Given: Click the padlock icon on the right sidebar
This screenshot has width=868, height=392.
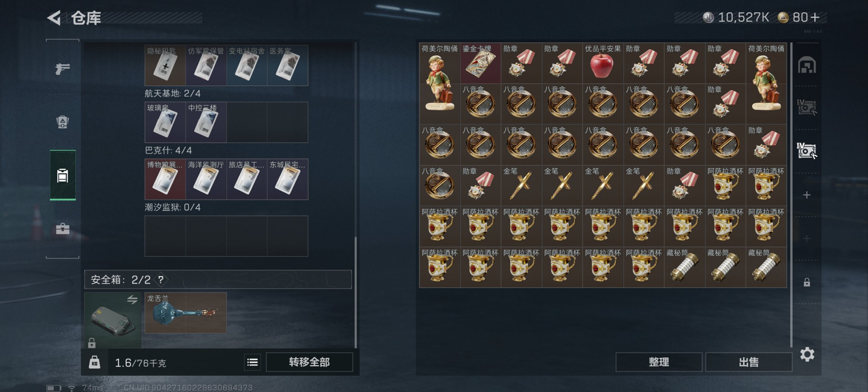Looking at the screenshot, I should (807, 282).
